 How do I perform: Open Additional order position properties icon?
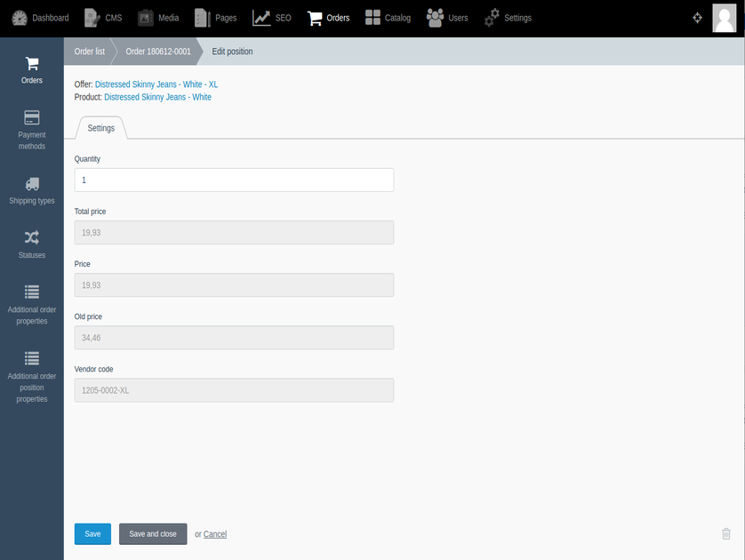tap(32, 358)
